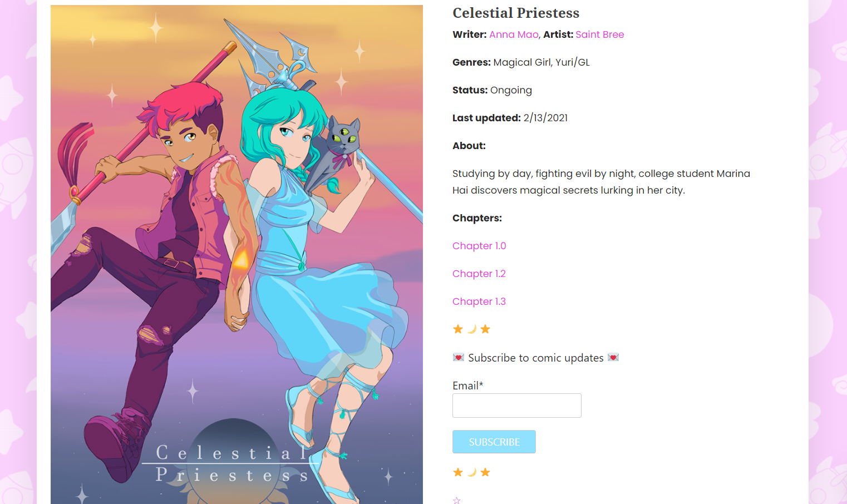This screenshot has width=847, height=504.
Task: Click the Celestial Priestess title heading
Action: (x=516, y=13)
